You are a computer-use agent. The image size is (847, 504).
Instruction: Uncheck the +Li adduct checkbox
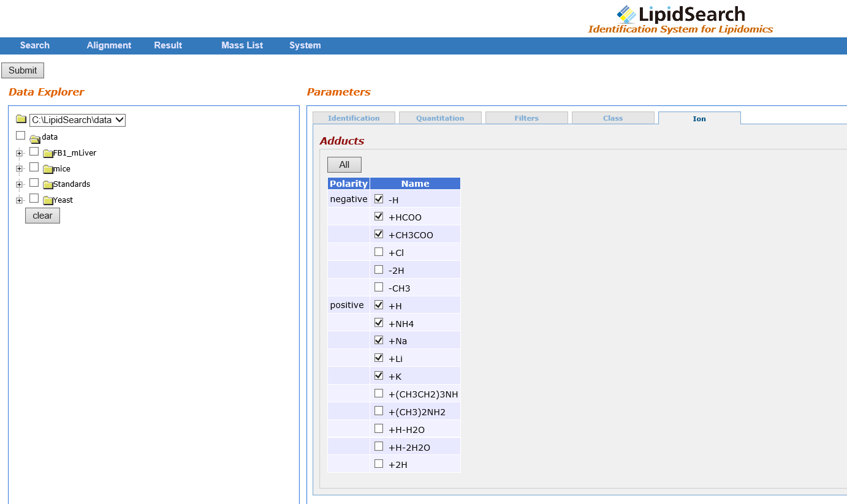click(379, 358)
